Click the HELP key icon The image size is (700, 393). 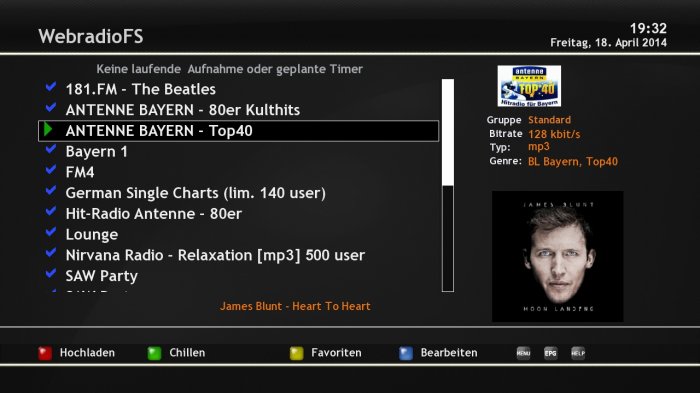click(x=578, y=353)
